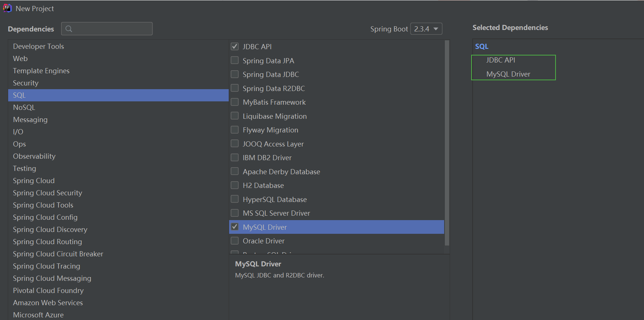Image resolution: width=644 pixels, height=320 pixels.
Task: Check the HyperSQL Database checkbox
Action: pos(235,199)
